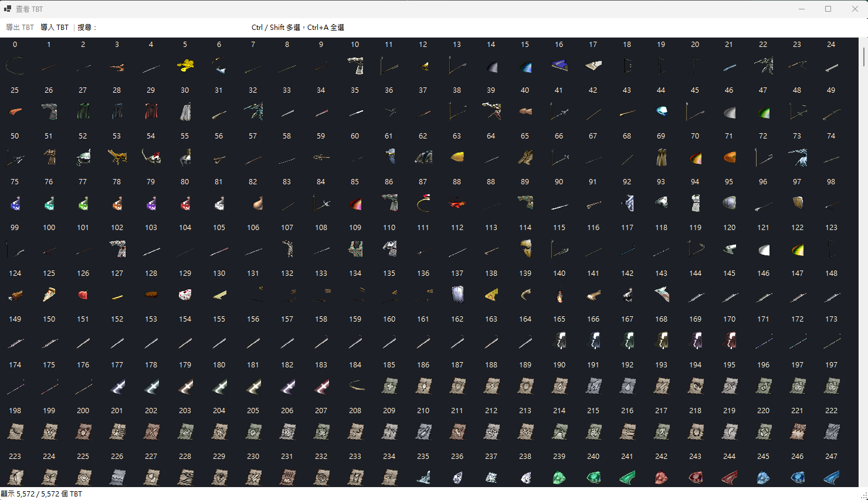Select the glowing blade icon numbered 177
Viewport: 868px width, 500px height.
pos(117,386)
